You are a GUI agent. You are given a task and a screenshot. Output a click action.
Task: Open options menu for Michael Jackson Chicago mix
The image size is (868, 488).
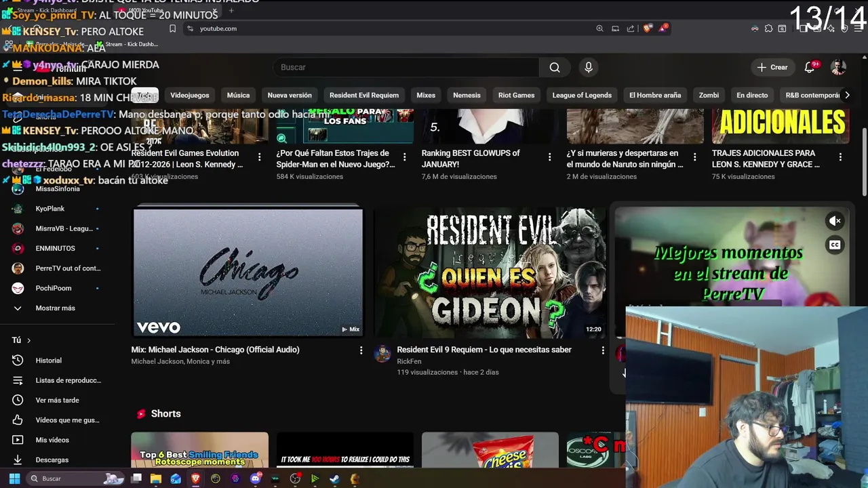tap(361, 350)
